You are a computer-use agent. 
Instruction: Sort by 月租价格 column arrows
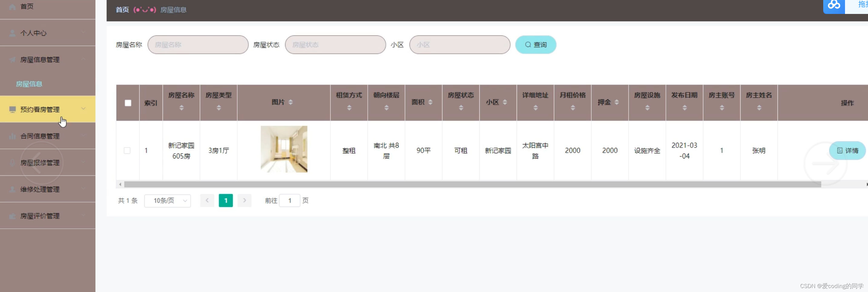tap(573, 108)
